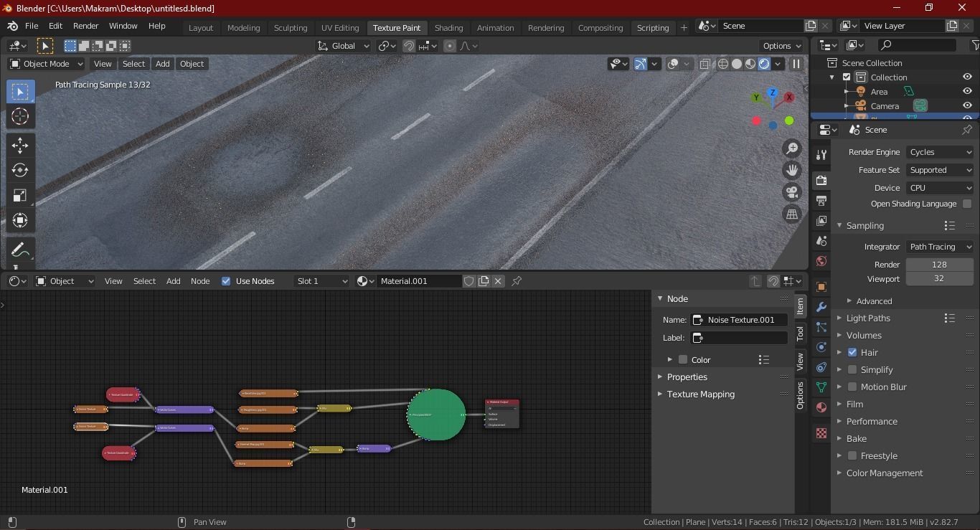Open the Device dropdown set to CPU

tap(939, 187)
